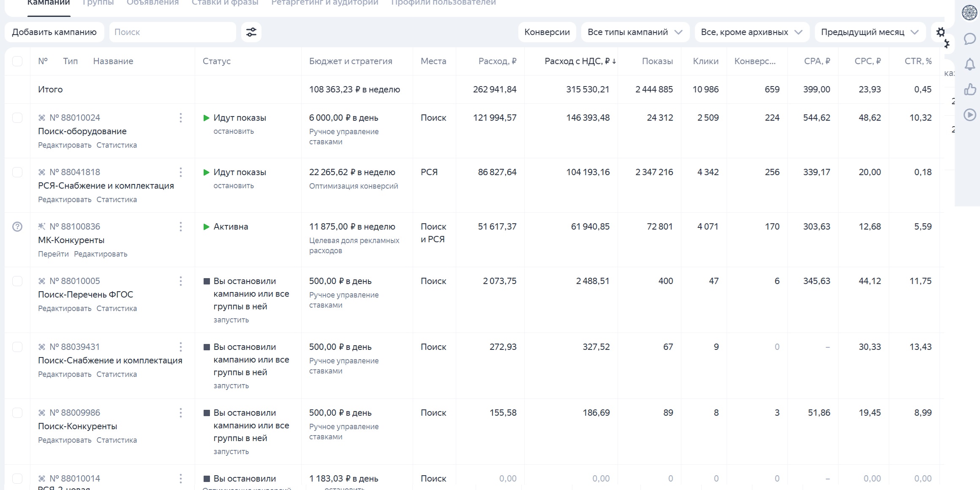Focus the Поиск search field
Image resolution: width=980 pixels, height=490 pixels.
click(172, 32)
